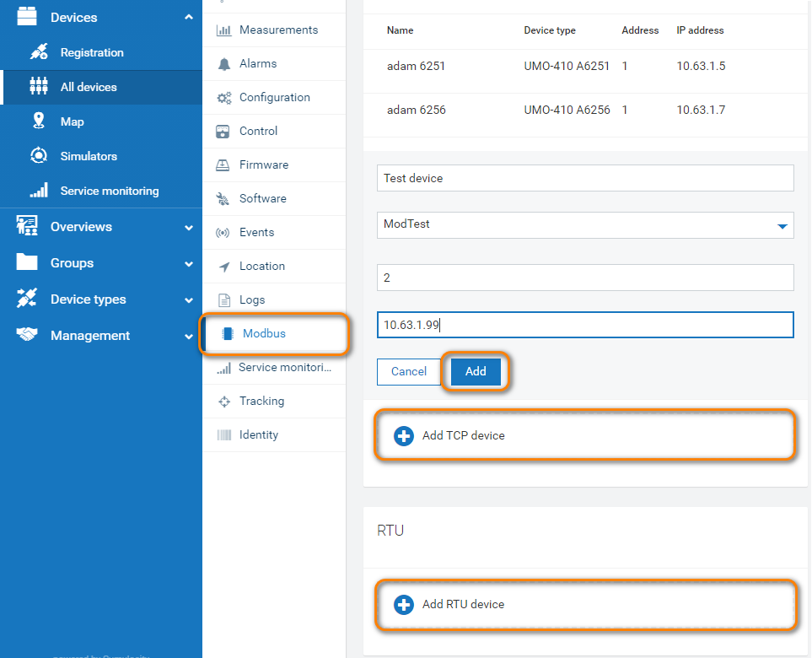Click the Map pin icon
The width and height of the screenshot is (812, 658).
[38, 121]
